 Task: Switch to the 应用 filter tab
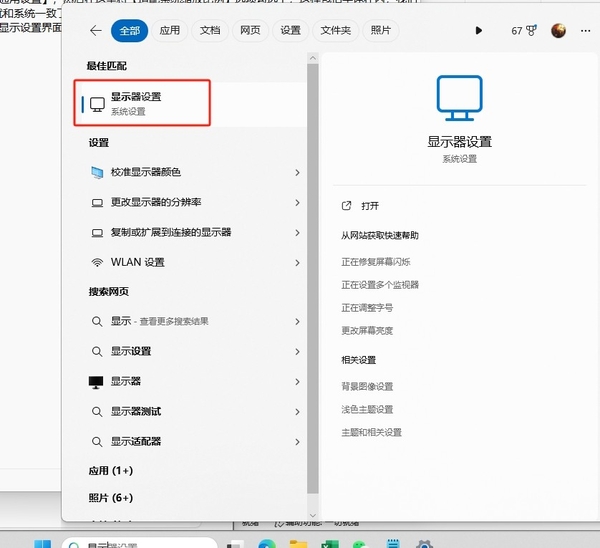point(170,31)
